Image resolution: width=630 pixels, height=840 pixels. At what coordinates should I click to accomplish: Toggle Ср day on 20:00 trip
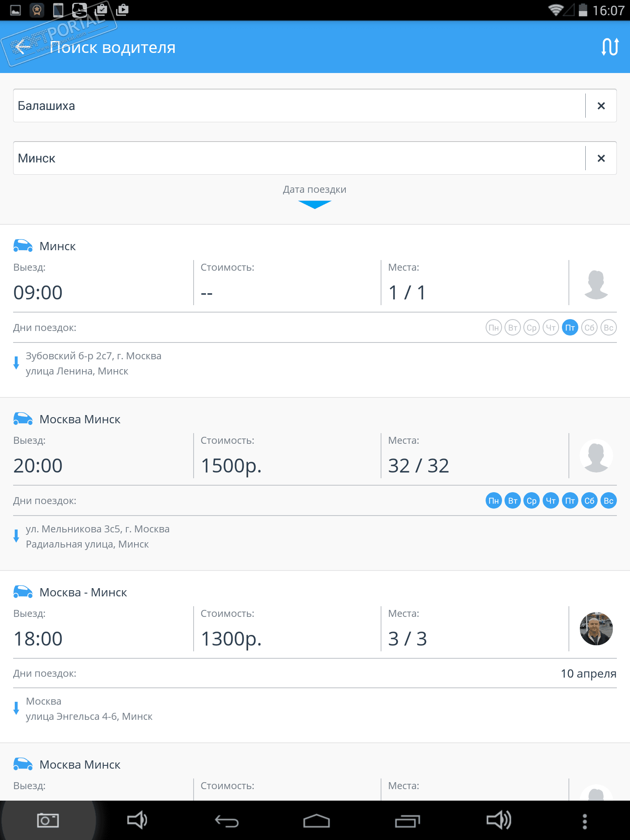click(x=532, y=501)
